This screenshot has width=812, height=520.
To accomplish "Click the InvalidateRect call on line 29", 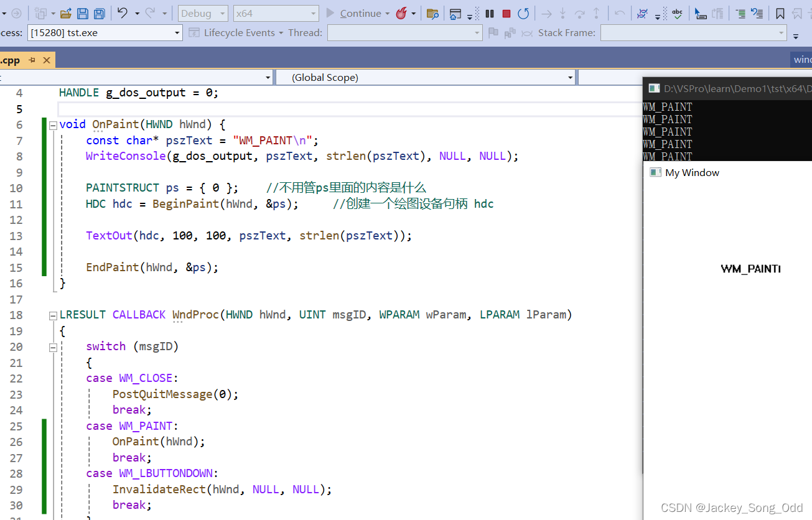I will 222,490.
